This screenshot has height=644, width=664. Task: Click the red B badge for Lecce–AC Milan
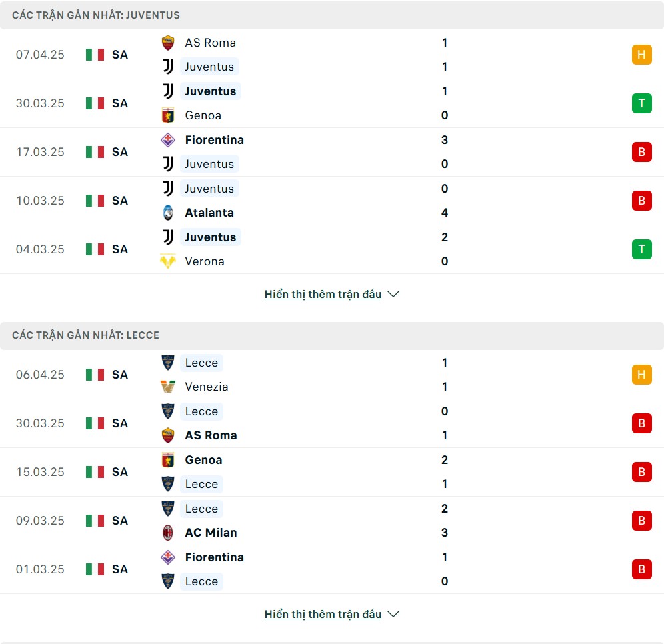pos(641,521)
